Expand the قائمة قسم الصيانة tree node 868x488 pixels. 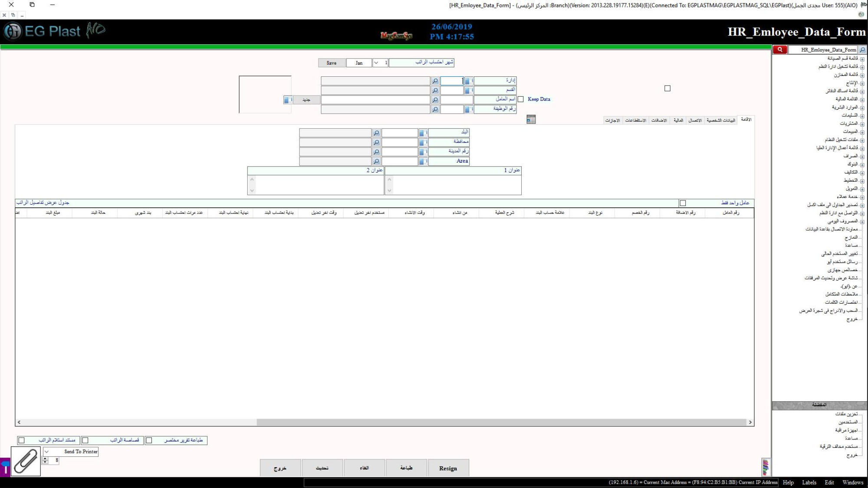862,59
